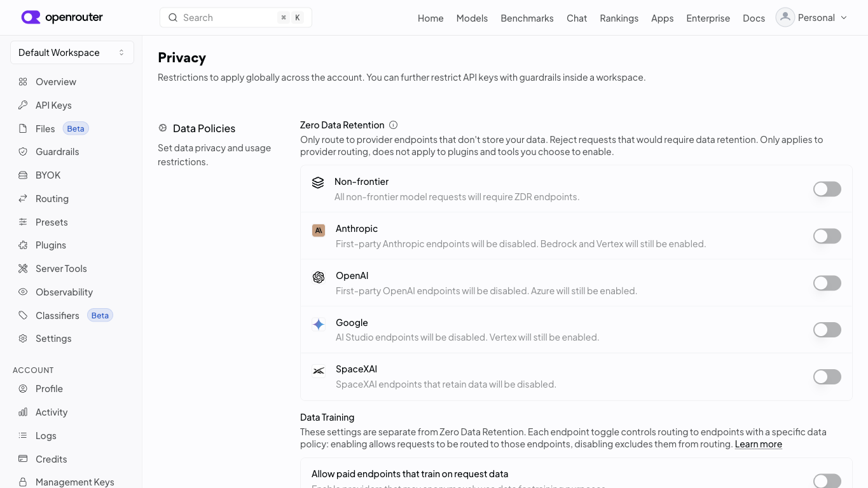
Task: Click the Personal account avatar icon
Action: coord(785,17)
